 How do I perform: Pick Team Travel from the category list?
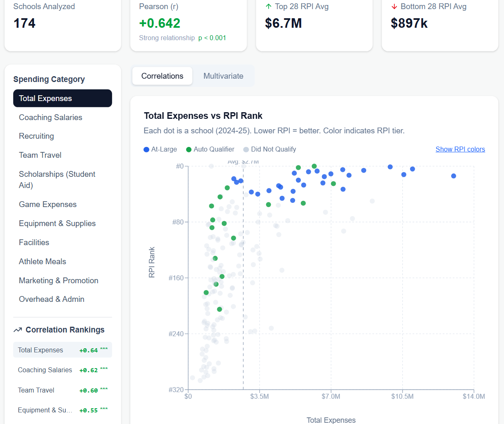pyautogui.click(x=40, y=155)
